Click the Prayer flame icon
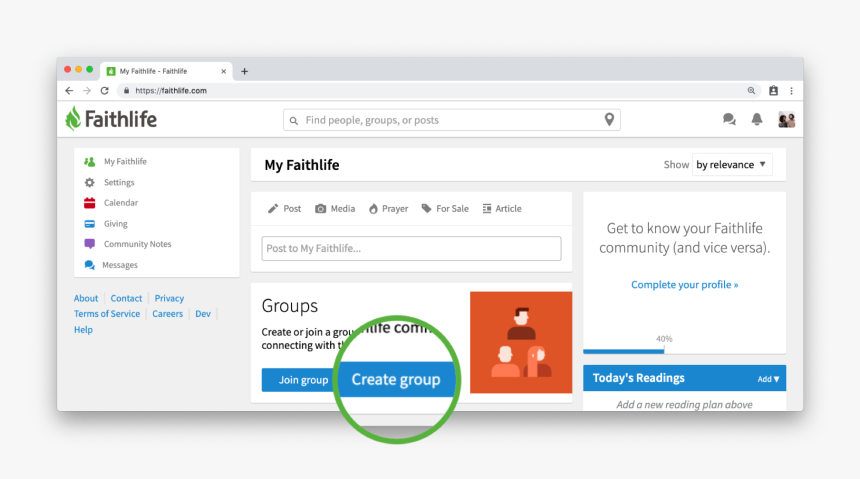Screen dimensions: 860x479 [x=373, y=208]
